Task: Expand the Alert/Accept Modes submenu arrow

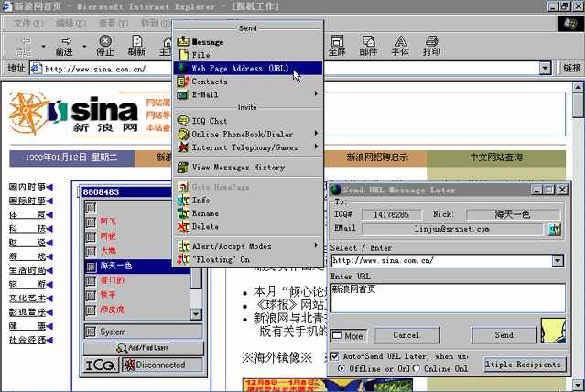Action: pyautogui.click(x=317, y=245)
